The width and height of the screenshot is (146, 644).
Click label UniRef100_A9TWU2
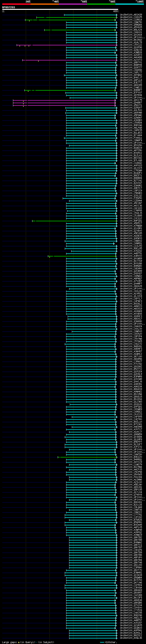pyautogui.click(x=131, y=75)
